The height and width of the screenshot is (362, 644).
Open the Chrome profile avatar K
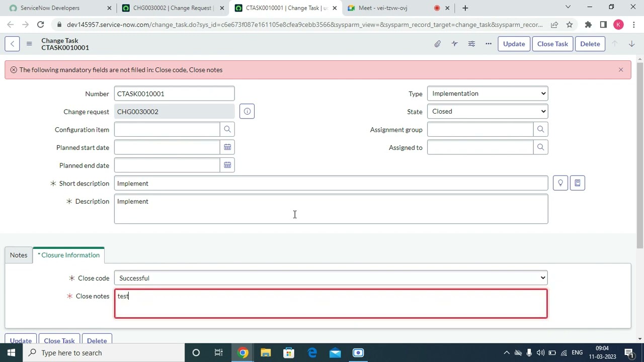[618, 25]
